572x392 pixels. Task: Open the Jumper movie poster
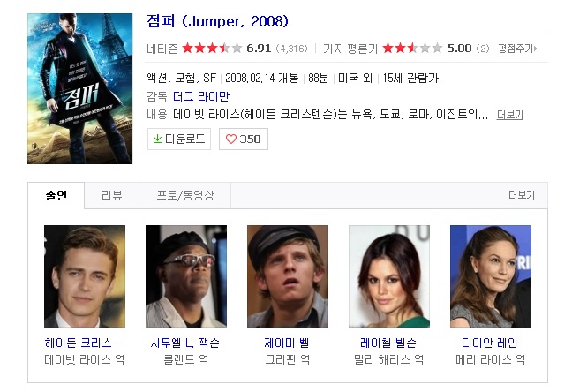pyautogui.click(x=80, y=88)
